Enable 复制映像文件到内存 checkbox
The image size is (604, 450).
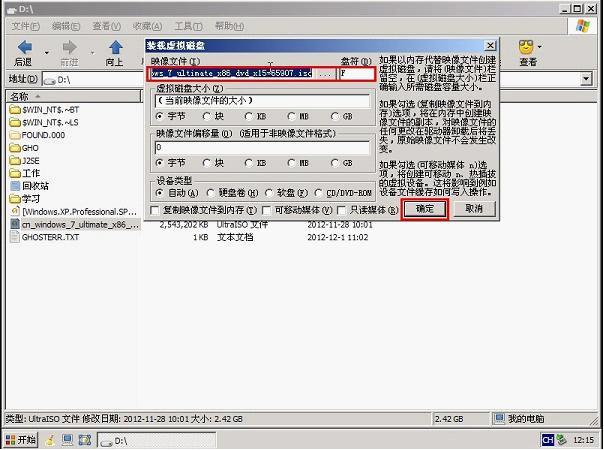(155, 210)
